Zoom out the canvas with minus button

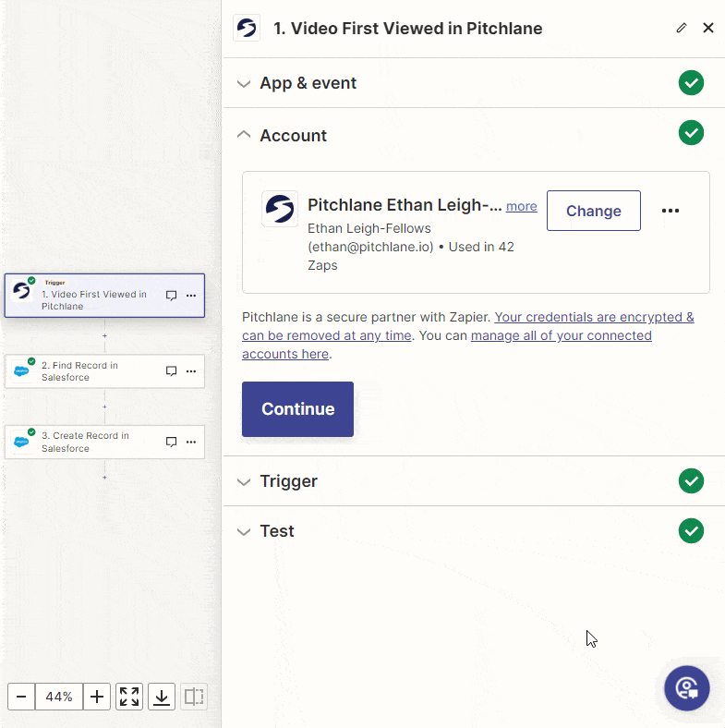click(21, 697)
